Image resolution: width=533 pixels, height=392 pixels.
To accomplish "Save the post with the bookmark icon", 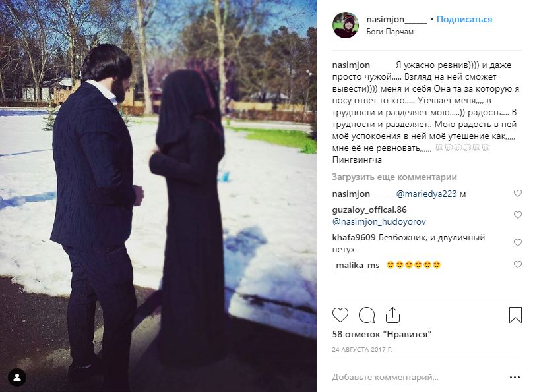I will point(515,315).
